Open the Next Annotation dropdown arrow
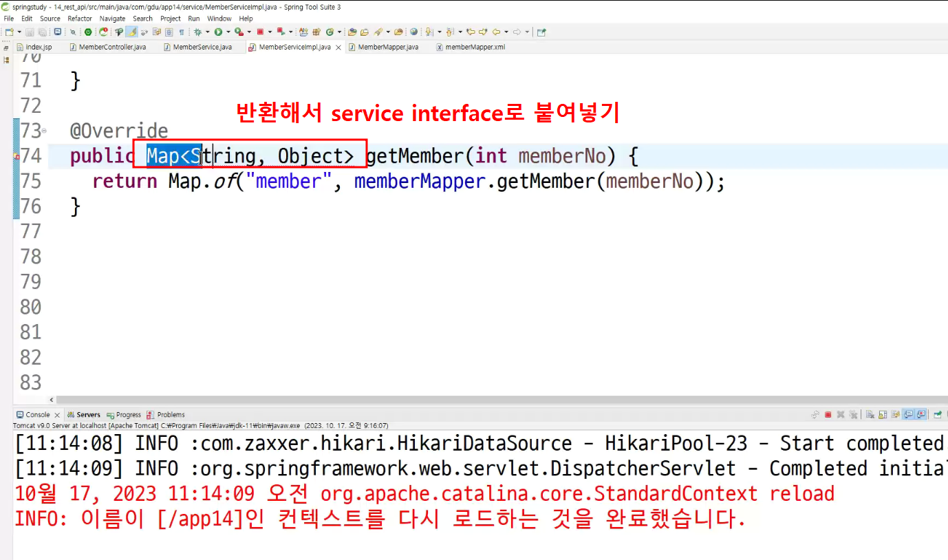948x560 pixels. [x=440, y=32]
